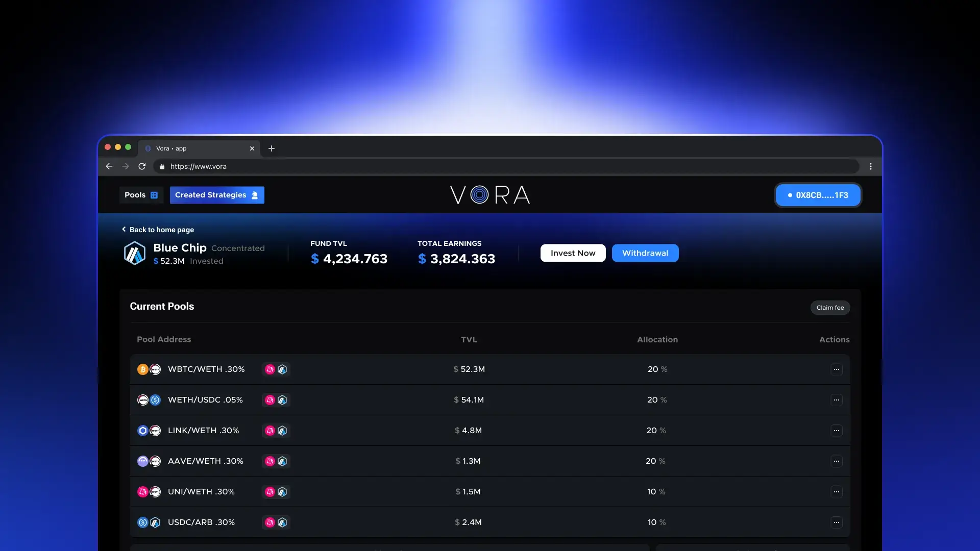Click the Invest Now button
The height and width of the screenshot is (551, 980).
click(573, 253)
